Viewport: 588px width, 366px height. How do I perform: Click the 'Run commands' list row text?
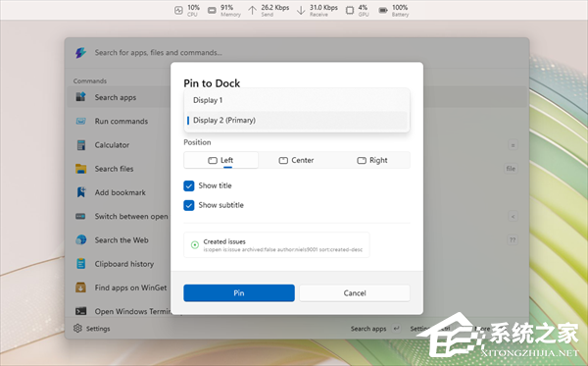tap(122, 122)
